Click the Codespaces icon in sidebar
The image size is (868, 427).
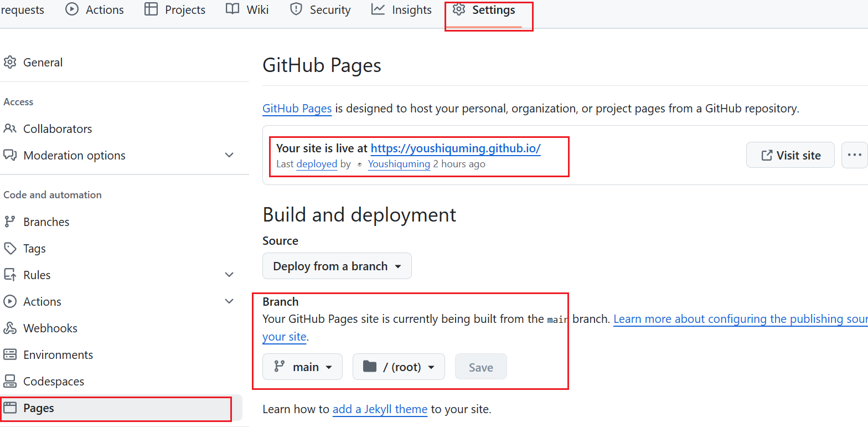[x=10, y=381]
